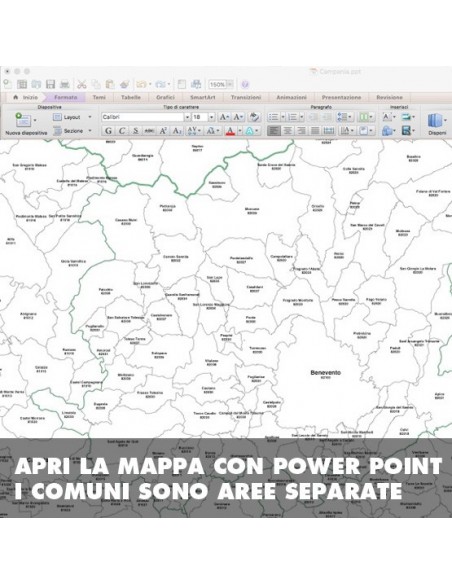
Task: Justify the paragraph text
Action: click(315, 131)
